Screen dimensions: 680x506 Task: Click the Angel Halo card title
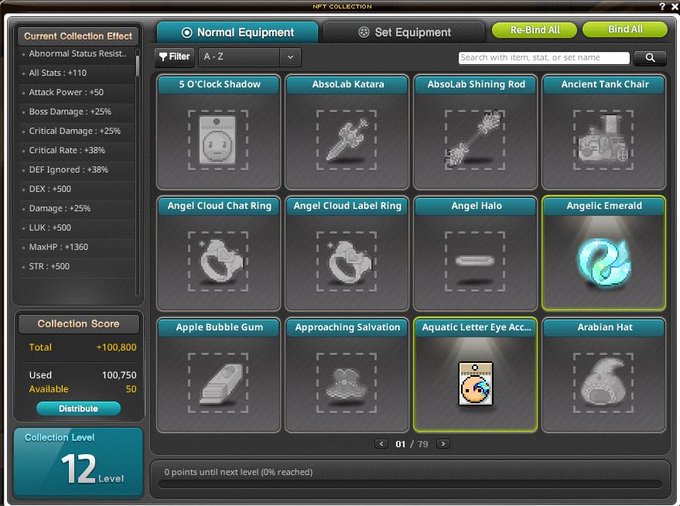476,206
